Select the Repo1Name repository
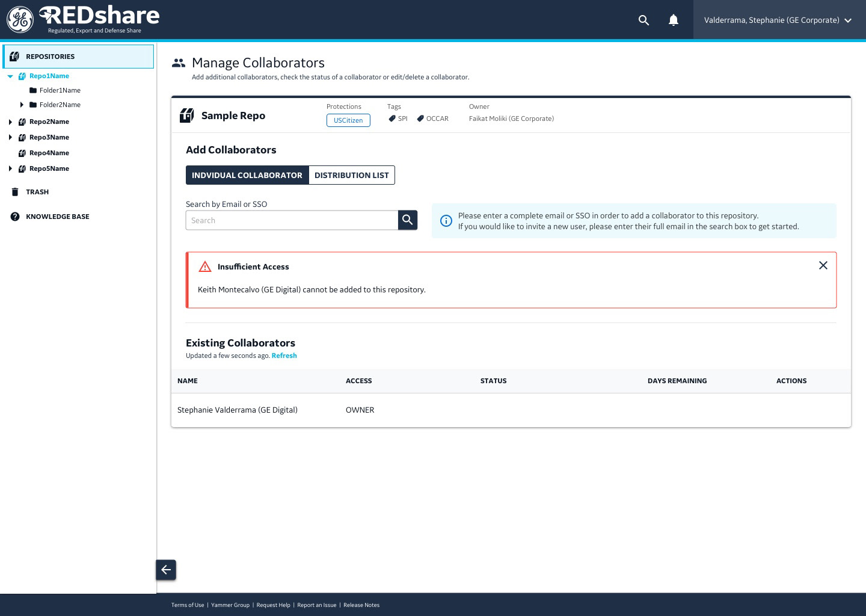 [49, 76]
